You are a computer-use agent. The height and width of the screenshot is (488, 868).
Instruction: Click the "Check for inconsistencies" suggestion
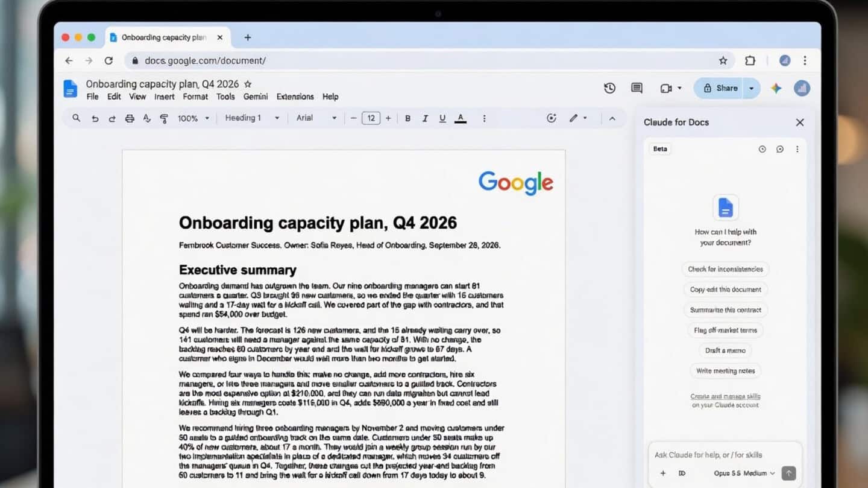[x=725, y=269]
